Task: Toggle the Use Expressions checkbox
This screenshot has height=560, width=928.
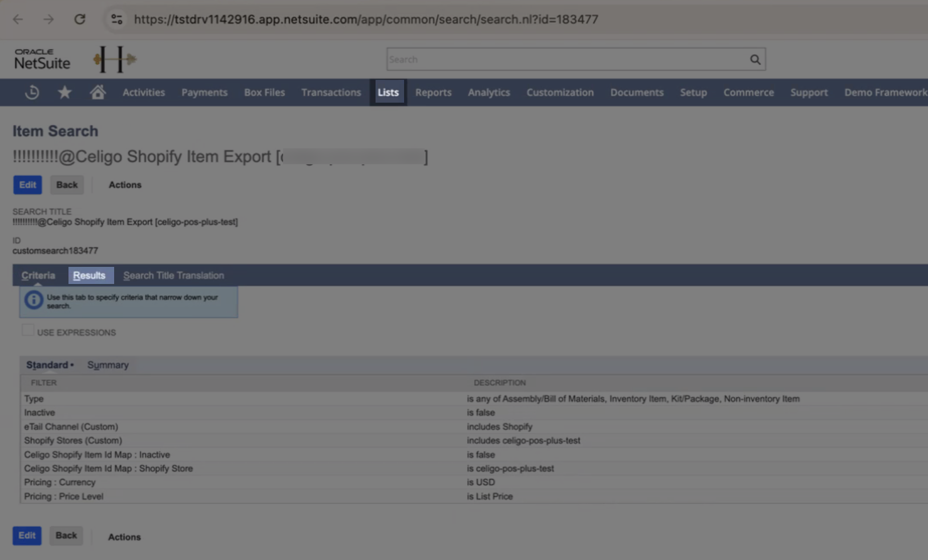Action: pyautogui.click(x=27, y=330)
